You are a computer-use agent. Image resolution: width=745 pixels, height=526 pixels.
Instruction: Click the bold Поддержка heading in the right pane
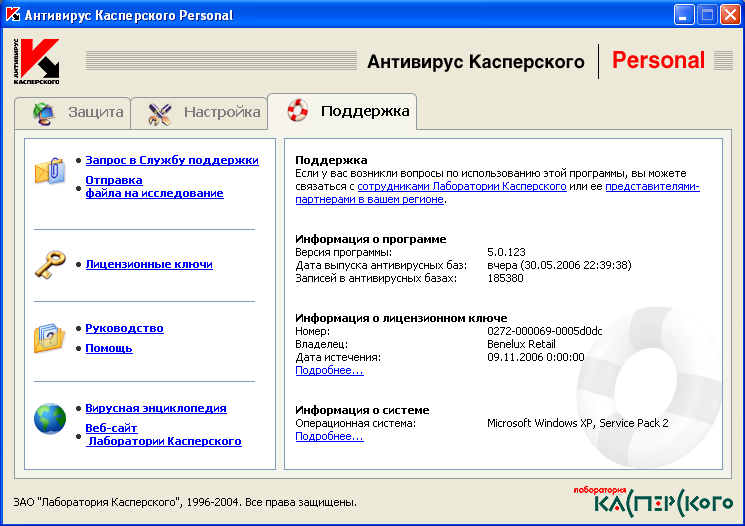pyautogui.click(x=331, y=160)
